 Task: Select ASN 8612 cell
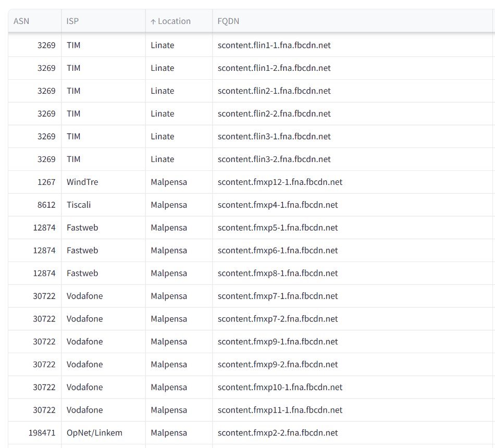point(46,205)
